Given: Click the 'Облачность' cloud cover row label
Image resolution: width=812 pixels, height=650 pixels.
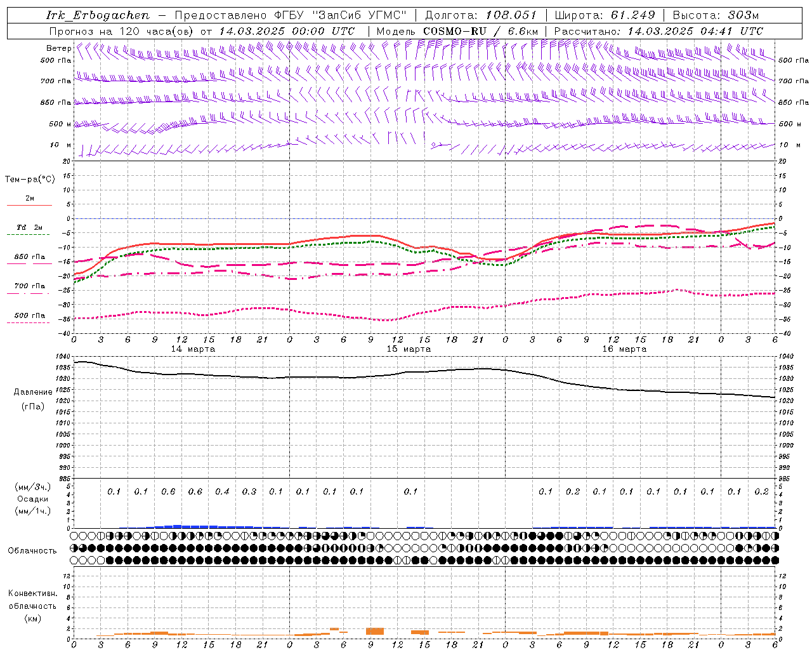Looking at the screenshot, I should [x=32, y=550].
